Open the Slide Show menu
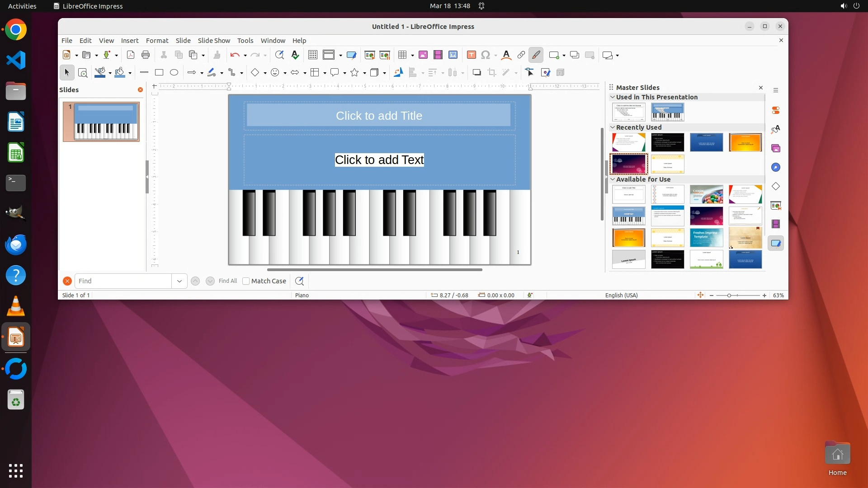Screen dimensions: 868x488 pos(214,41)
